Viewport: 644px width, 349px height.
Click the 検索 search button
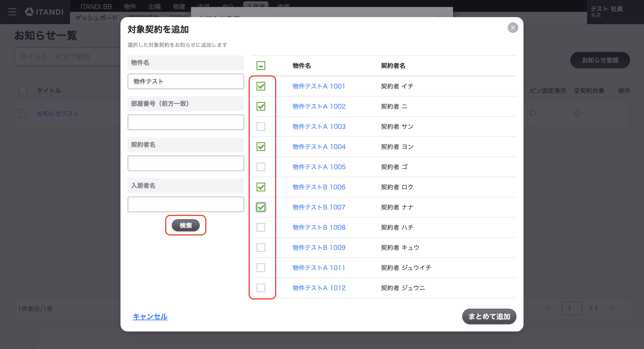click(186, 225)
